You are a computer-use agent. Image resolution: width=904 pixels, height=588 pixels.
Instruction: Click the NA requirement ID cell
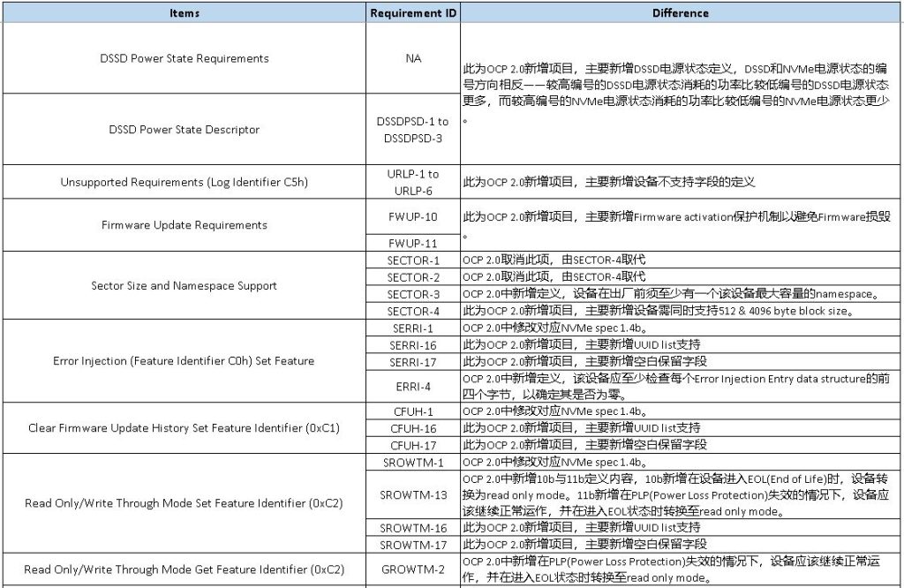[412, 58]
